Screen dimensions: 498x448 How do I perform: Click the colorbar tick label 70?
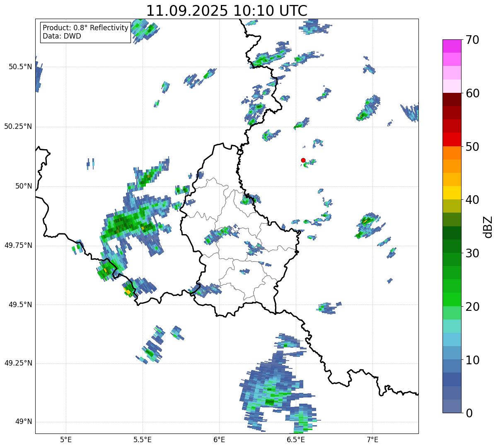472,40
